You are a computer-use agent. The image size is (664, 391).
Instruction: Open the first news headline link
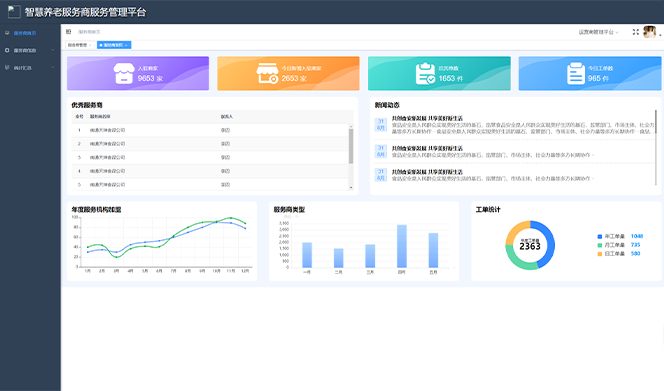(427, 118)
